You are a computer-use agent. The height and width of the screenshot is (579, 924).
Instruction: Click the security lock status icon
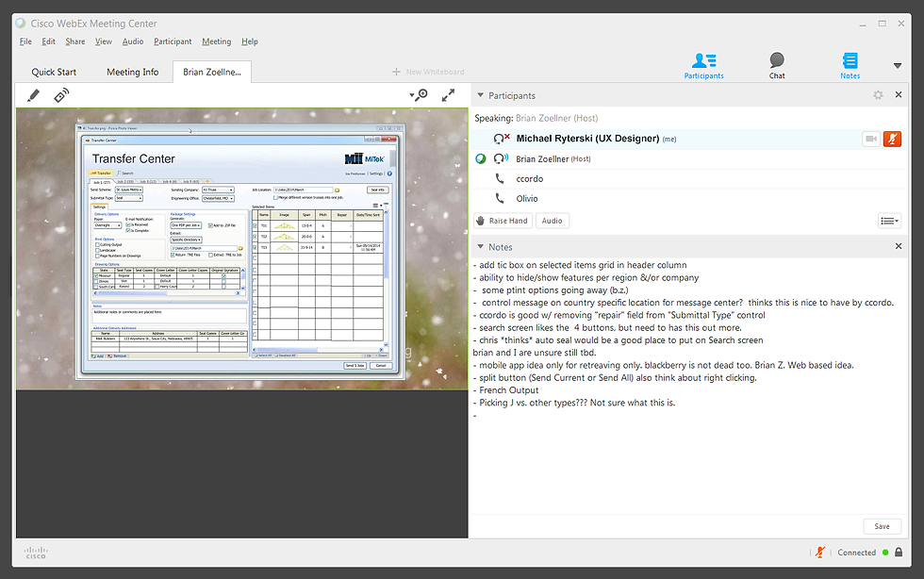[x=898, y=552]
